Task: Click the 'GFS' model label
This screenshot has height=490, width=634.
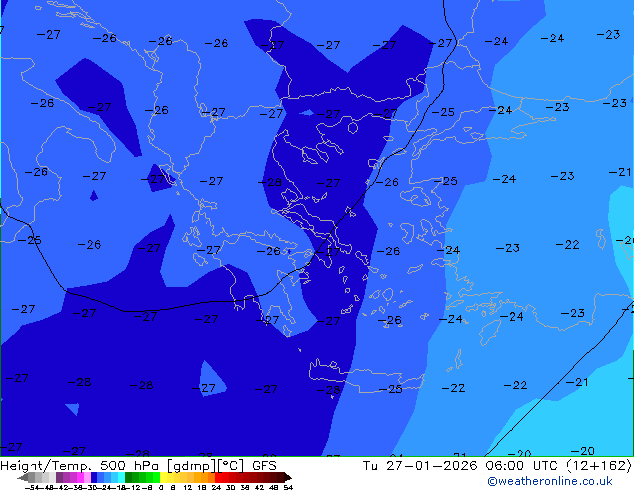Action: 264,465
